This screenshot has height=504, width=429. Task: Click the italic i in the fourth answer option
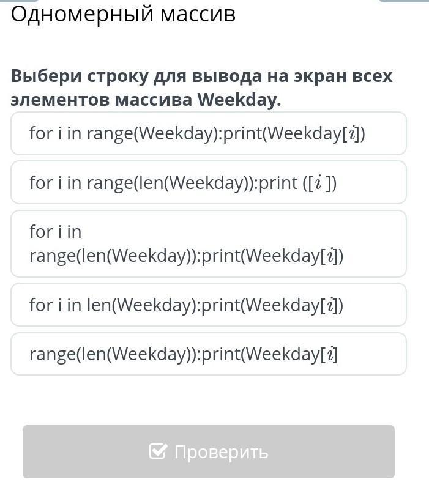(x=331, y=305)
